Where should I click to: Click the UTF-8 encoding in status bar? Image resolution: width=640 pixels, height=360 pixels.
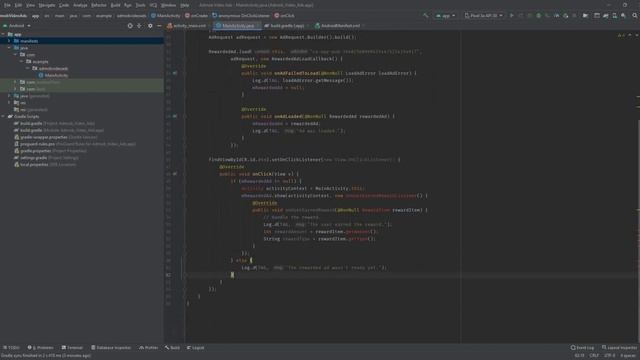pos(610,356)
